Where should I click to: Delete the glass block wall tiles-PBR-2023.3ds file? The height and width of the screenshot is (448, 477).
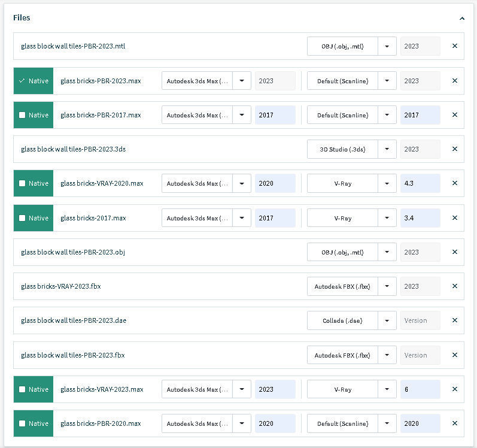tap(454, 149)
